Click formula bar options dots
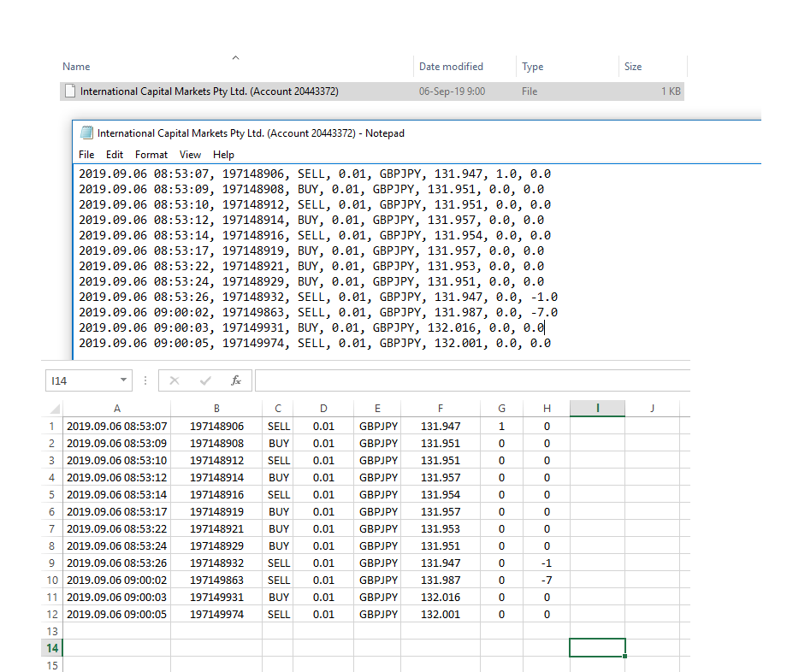 coord(145,380)
